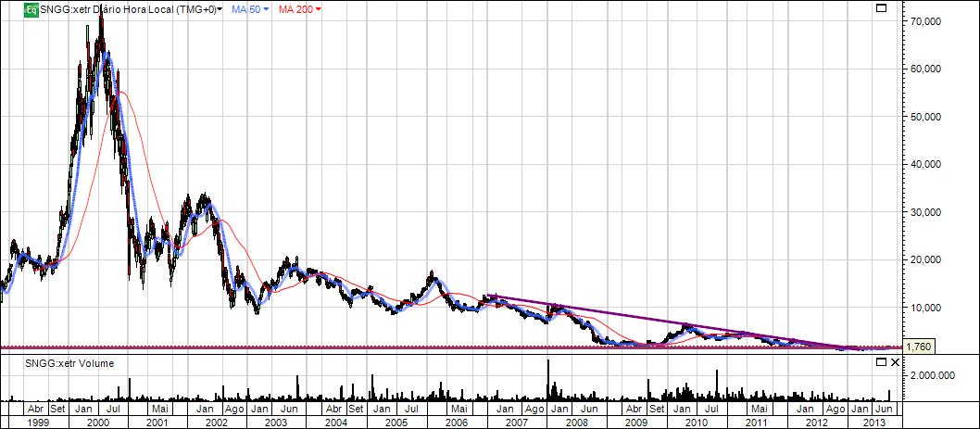980x429 pixels.
Task: Click the 60,000 price axis label
Action: point(923,69)
